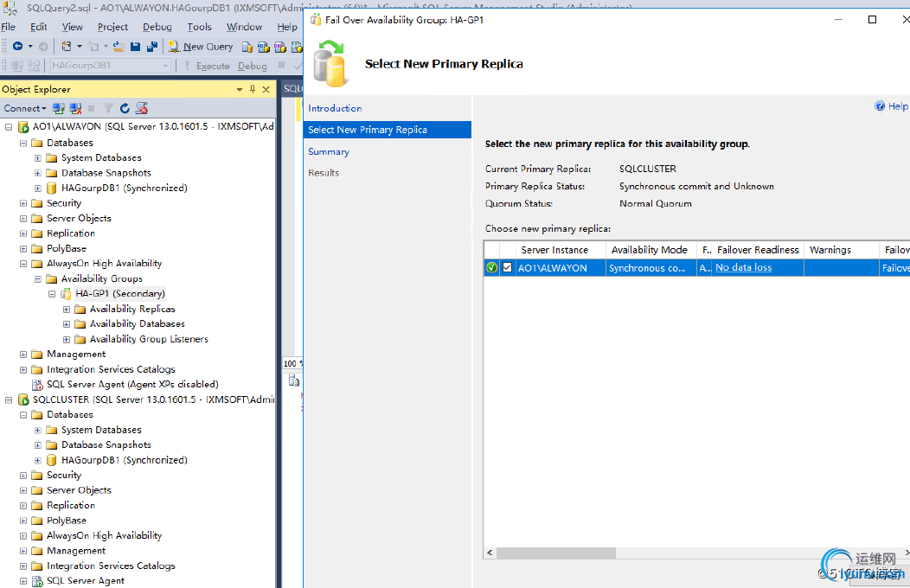Click the Execute button
The image size is (910, 588).
tap(207, 66)
